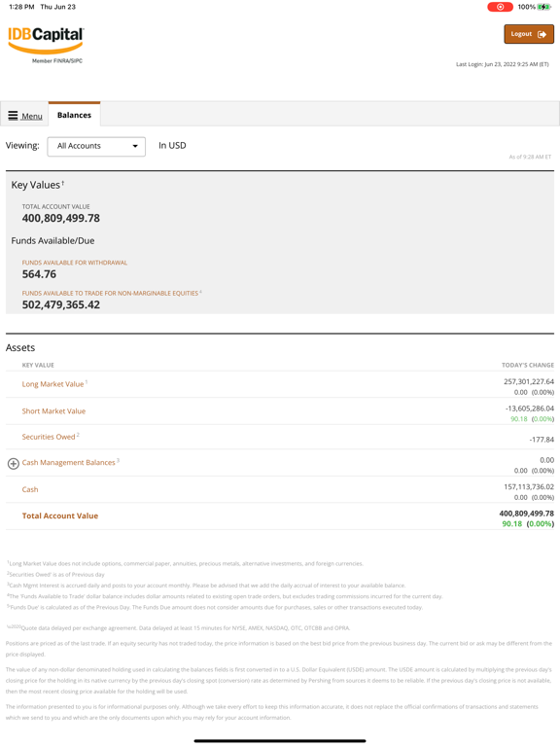Viewport: 560px width, 747px height.
Task: Tap the 1:28 PM clock in status bar
Action: [22, 7]
